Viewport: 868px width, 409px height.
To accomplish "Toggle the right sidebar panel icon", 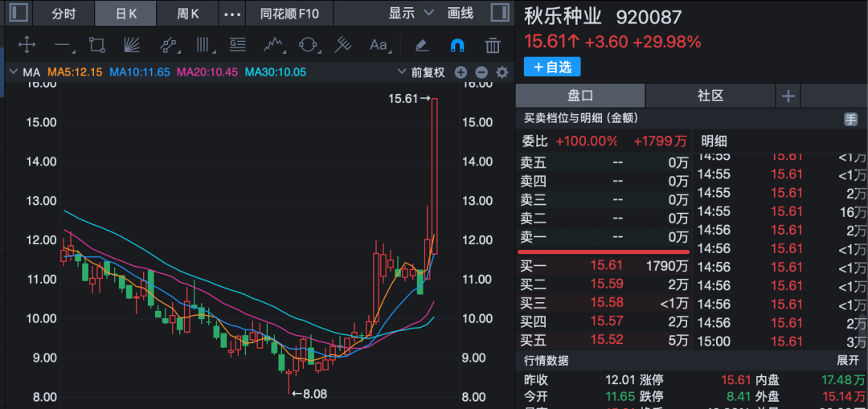I will [500, 13].
